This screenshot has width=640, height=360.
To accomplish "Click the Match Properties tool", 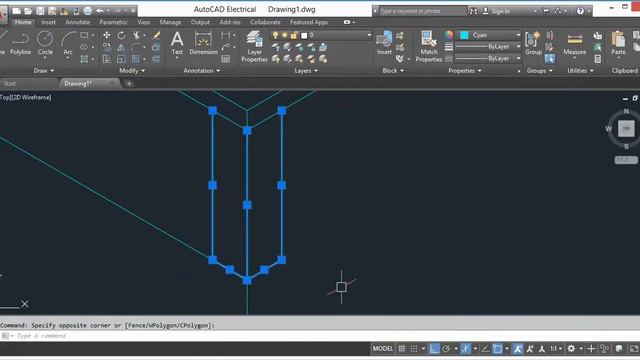I will tap(429, 47).
